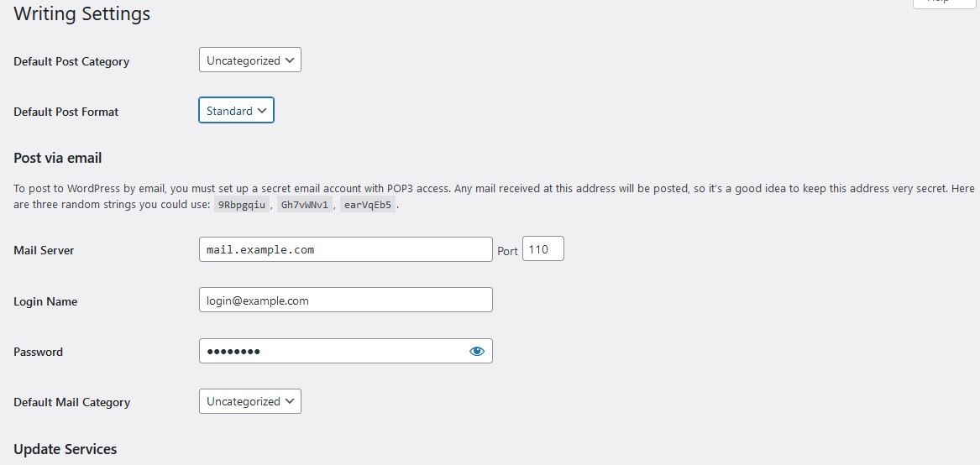This screenshot has width=980, height=465.
Task: Open the Default Post Category dropdown
Action: [249, 60]
